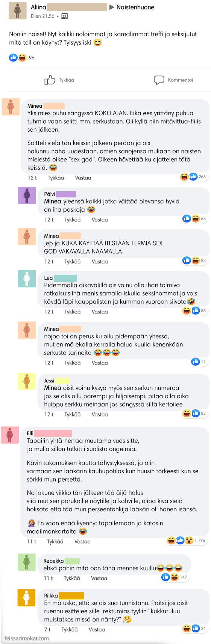Screen dimensions: 211x644
Task: Open the reactions count 1 796 on Elli's comment
Action: pos(187,540)
